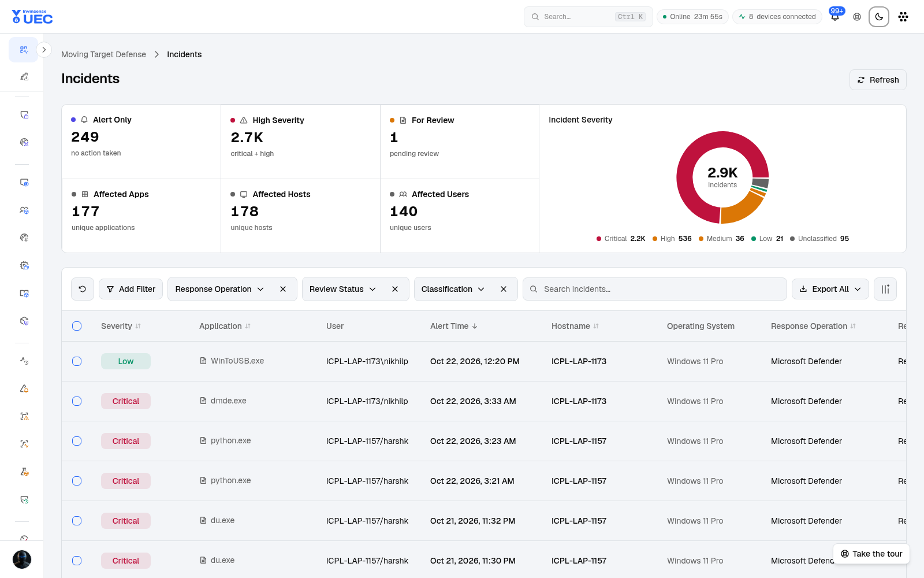Image resolution: width=924 pixels, height=578 pixels.
Task: Expand the Response Operation filter dropdown
Action: point(220,289)
